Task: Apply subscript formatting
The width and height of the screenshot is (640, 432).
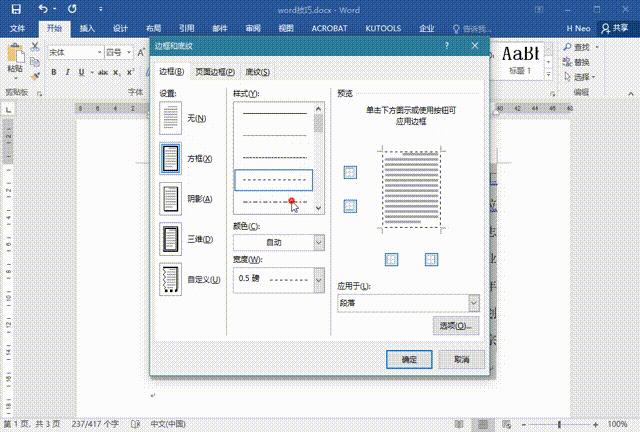Action: click(x=117, y=73)
